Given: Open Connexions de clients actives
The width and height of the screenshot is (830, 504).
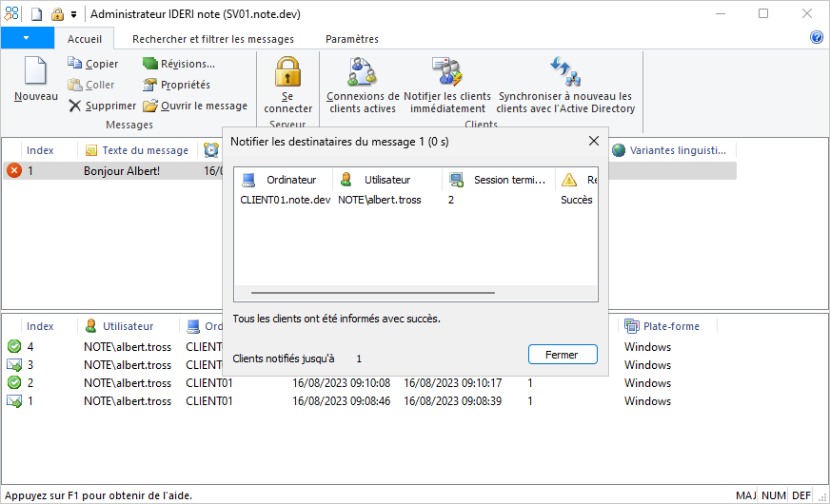Looking at the screenshot, I should (363, 85).
